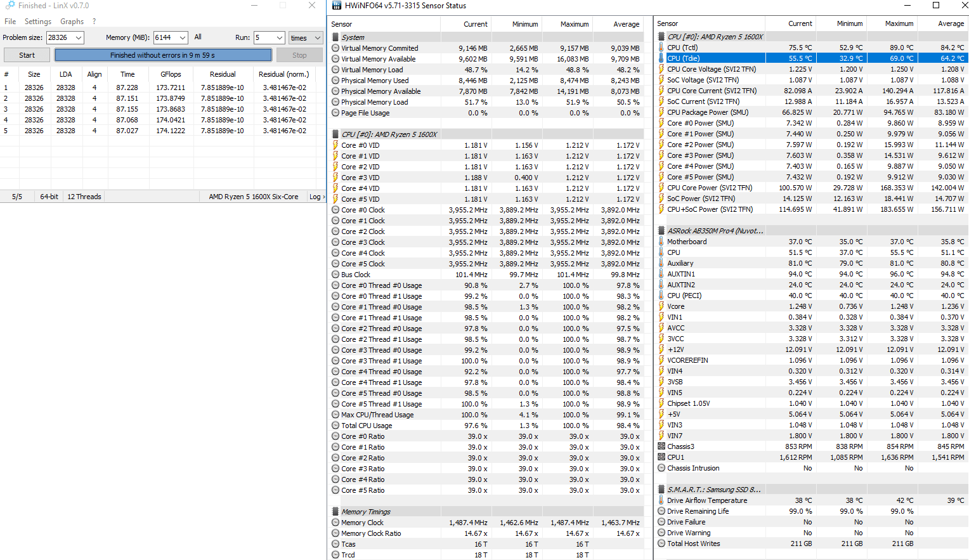This screenshot has height=560, width=969.
Task: Click the GFlops column header in LinX
Action: [171, 74]
